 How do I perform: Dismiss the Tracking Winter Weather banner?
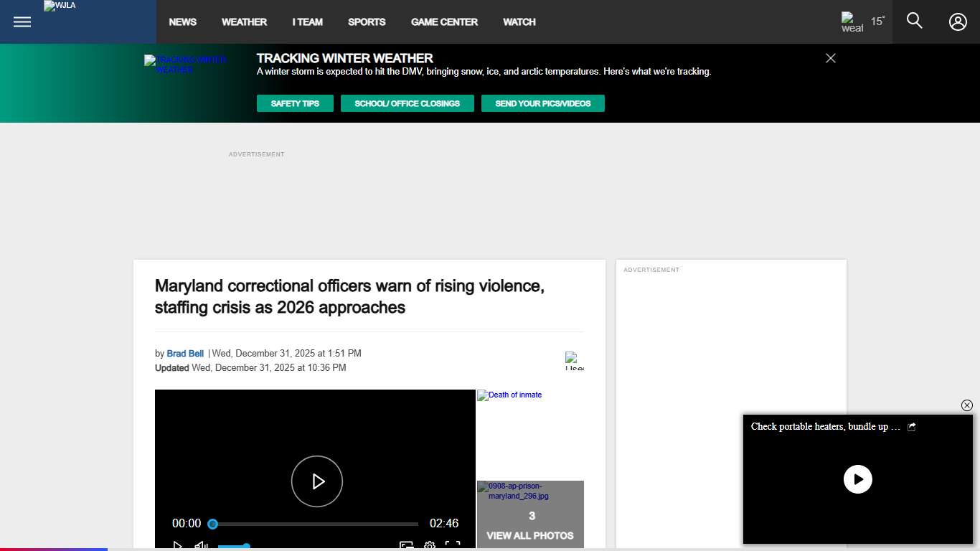(x=831, y=58)
